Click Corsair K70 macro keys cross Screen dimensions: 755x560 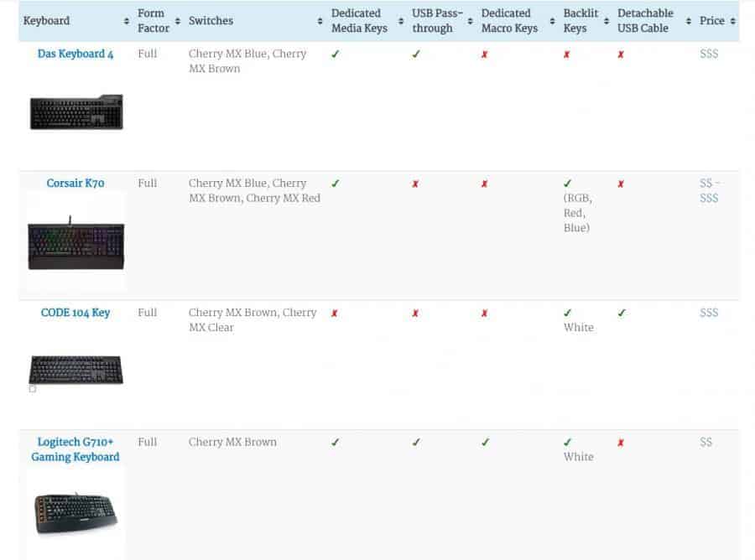tap(484, 184)
